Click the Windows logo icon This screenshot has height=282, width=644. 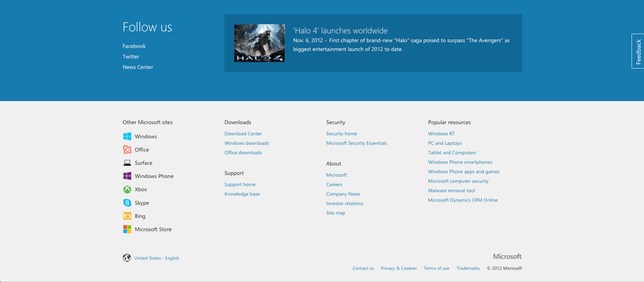127,136
